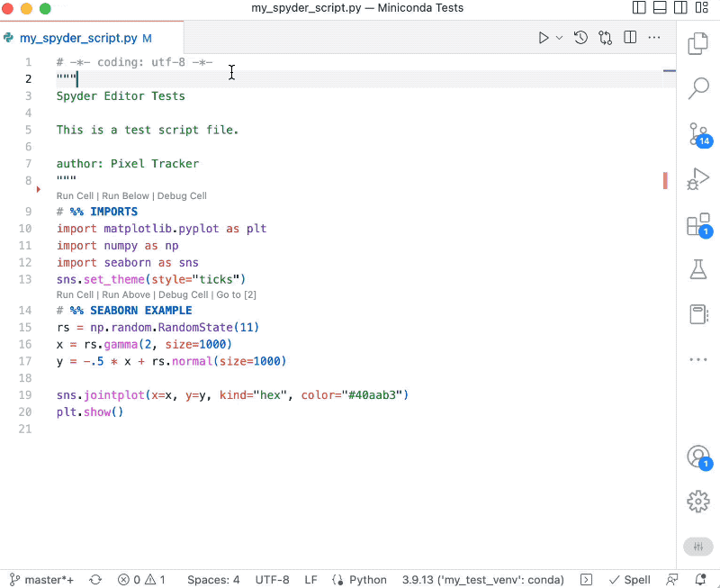720x588 pixels.
Task: Open feedback person icon in status bar
Action: coord(671,580)
